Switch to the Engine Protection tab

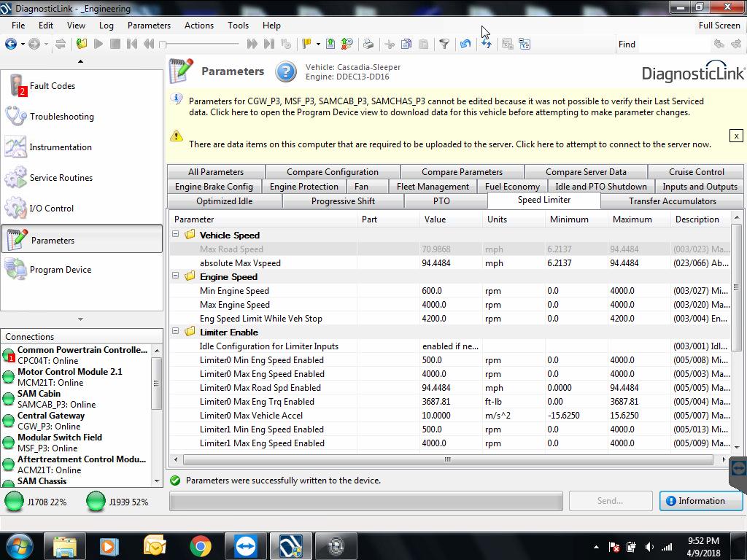(x=304, y=187)
